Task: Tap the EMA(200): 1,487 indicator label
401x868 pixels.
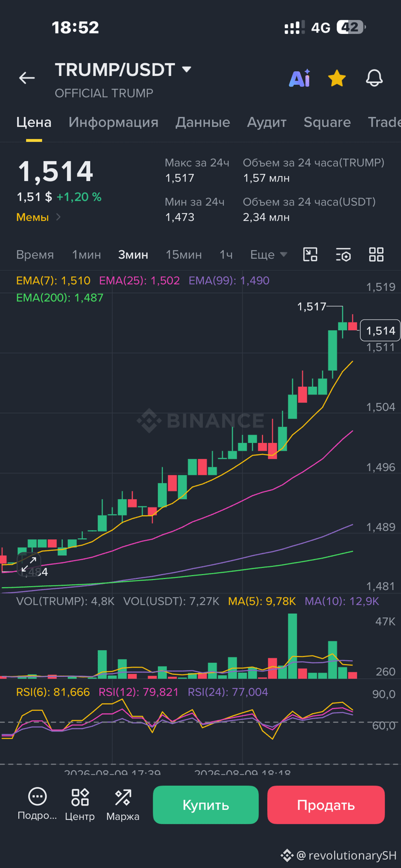Action: click(60, 298)
